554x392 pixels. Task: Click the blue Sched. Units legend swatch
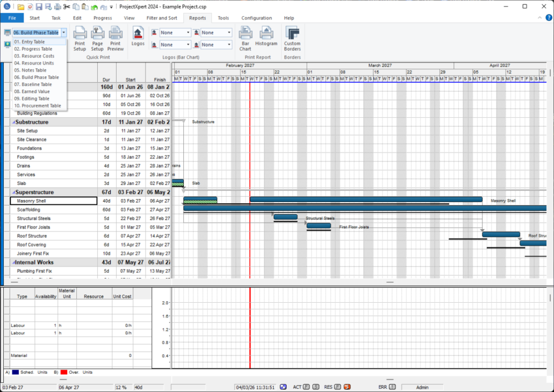tap(15, 372)
